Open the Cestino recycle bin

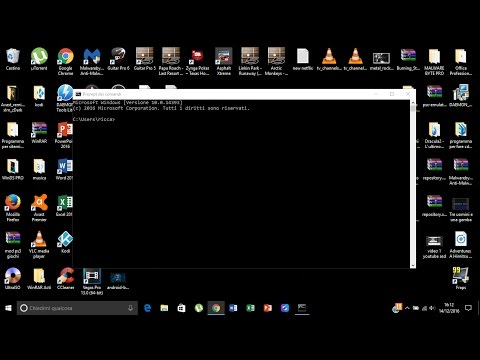13,59
